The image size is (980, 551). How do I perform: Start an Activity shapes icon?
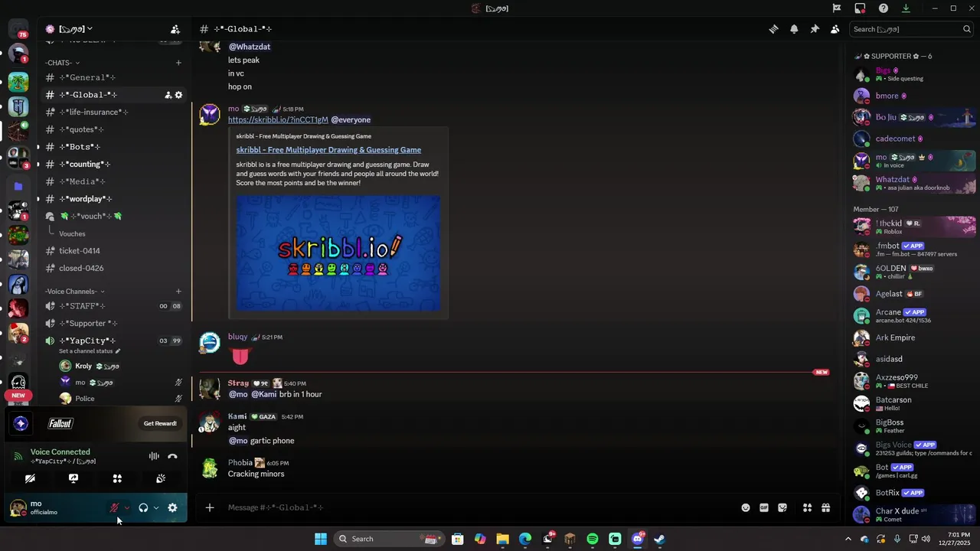click(x=117, y=478)
